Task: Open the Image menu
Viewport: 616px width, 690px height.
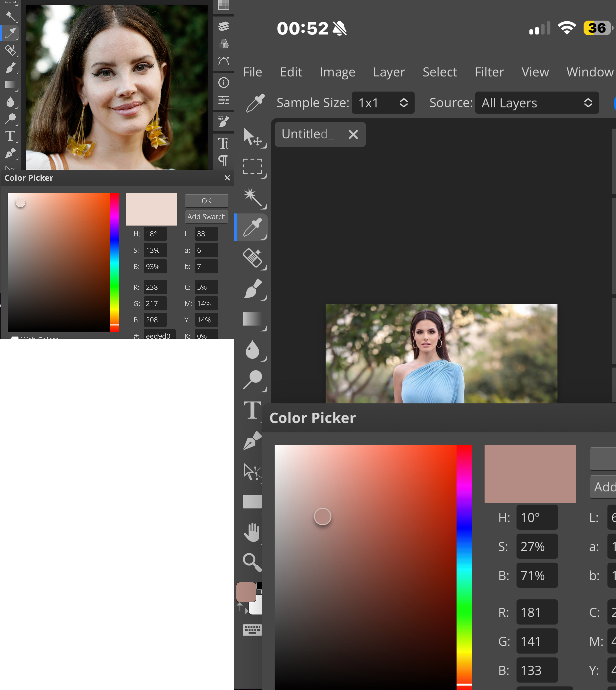Action: (x=337, y=72)
